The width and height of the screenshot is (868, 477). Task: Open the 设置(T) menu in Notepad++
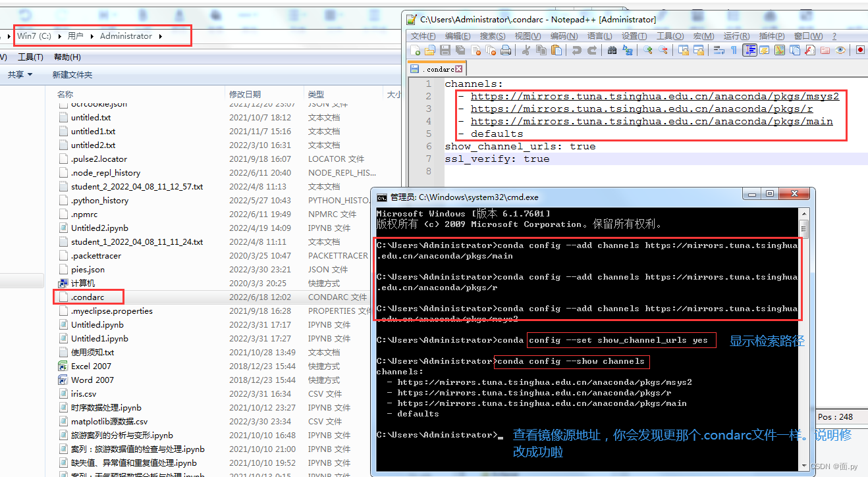click(634, 36)
